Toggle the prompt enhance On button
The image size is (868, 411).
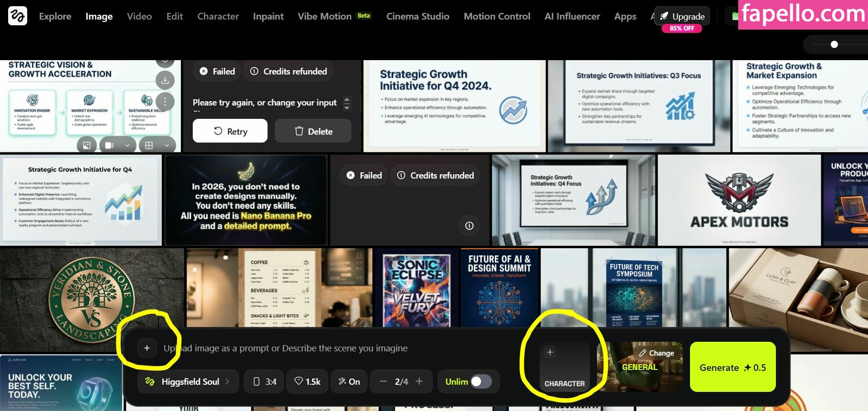pyautogui.click(x=349, y=381)
